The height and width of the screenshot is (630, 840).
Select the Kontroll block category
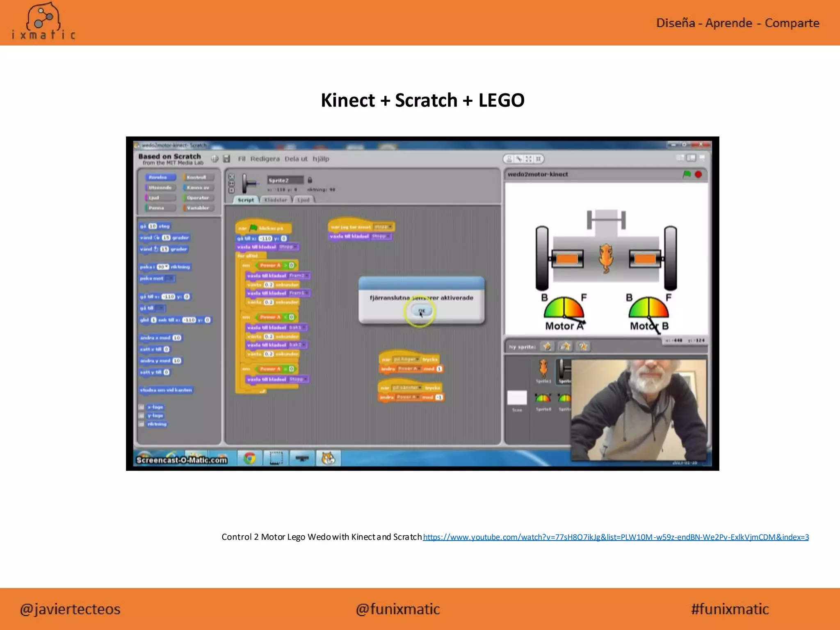pyautogui.click(x=199, y=177)
